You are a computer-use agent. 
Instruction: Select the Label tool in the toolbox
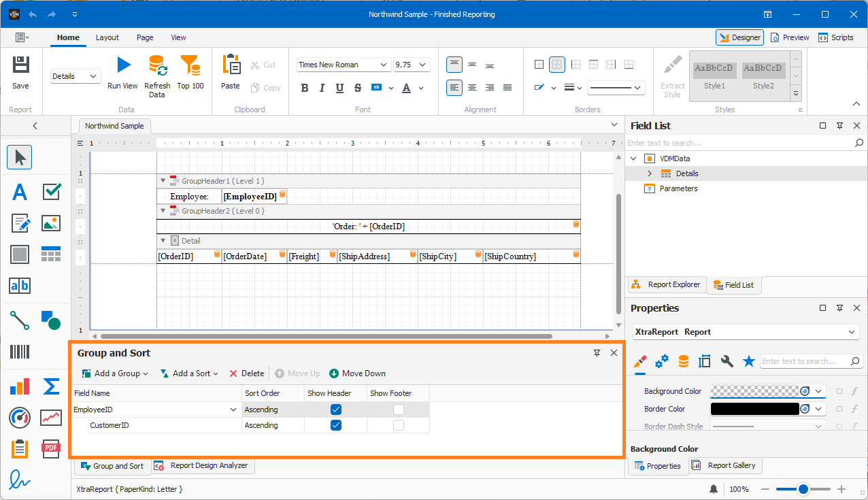(x=19, y=192)
